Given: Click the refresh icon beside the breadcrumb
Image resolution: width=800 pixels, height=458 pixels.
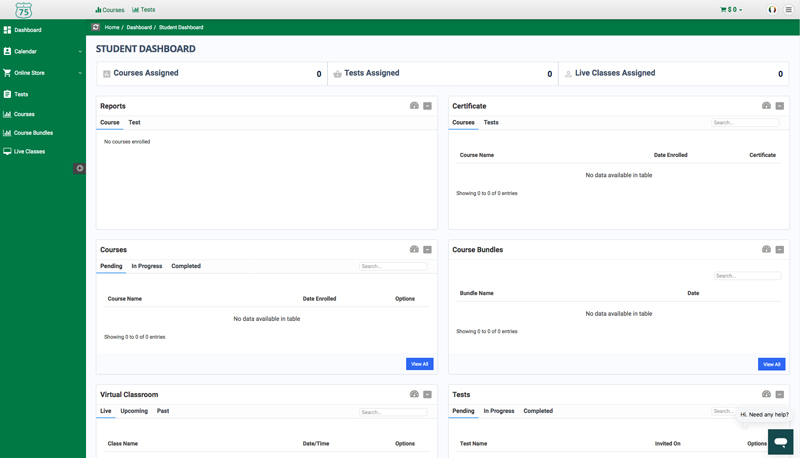Looking at the screenshot, I should click(96, 27).
